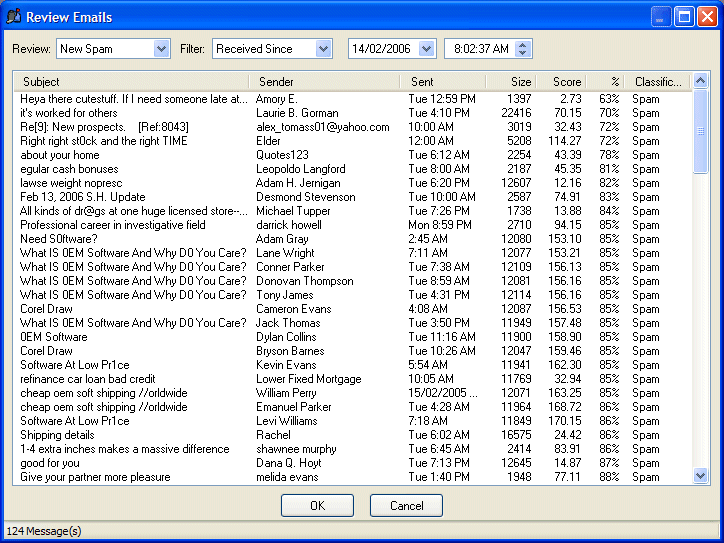Click the OK button
Viewport: 724px width, 543px height.
click(317, 506)
